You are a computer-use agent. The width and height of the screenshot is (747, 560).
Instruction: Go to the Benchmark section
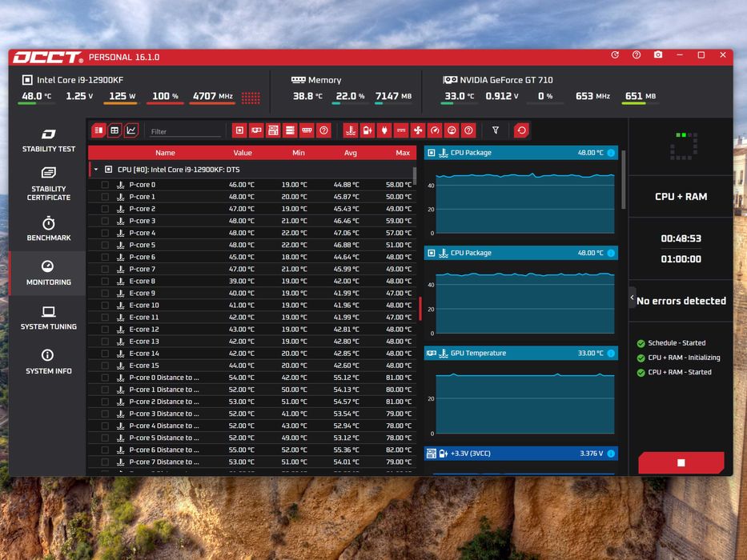click(49, 229)
